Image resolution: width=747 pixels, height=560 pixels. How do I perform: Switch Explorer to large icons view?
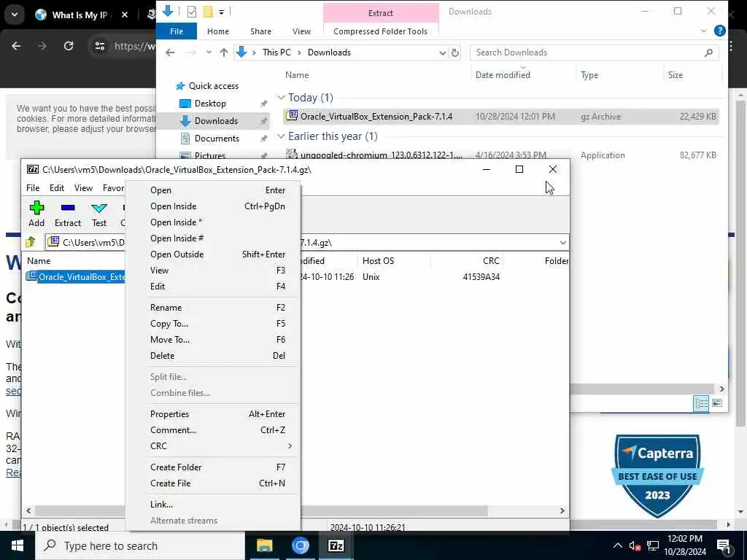tap(716, 404)
